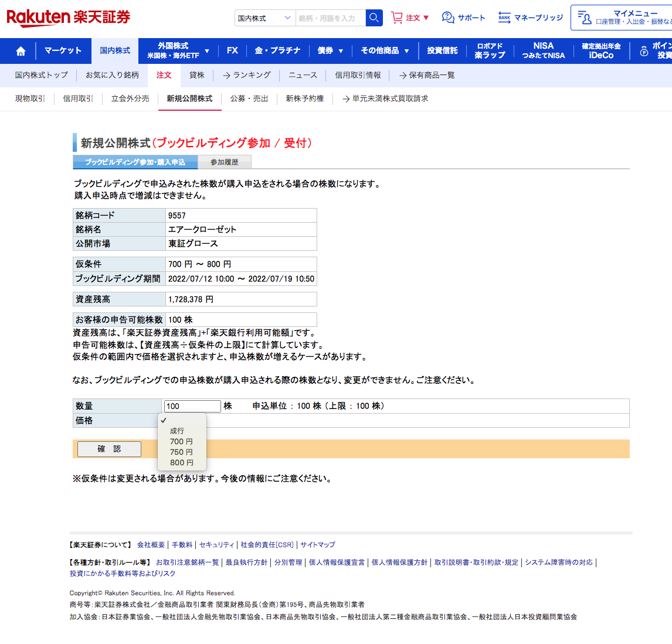This screenshot has width=672, height=644.
Task: Click the 銘柄・用語を入力 search box
Action: click(x=330, y=18)
